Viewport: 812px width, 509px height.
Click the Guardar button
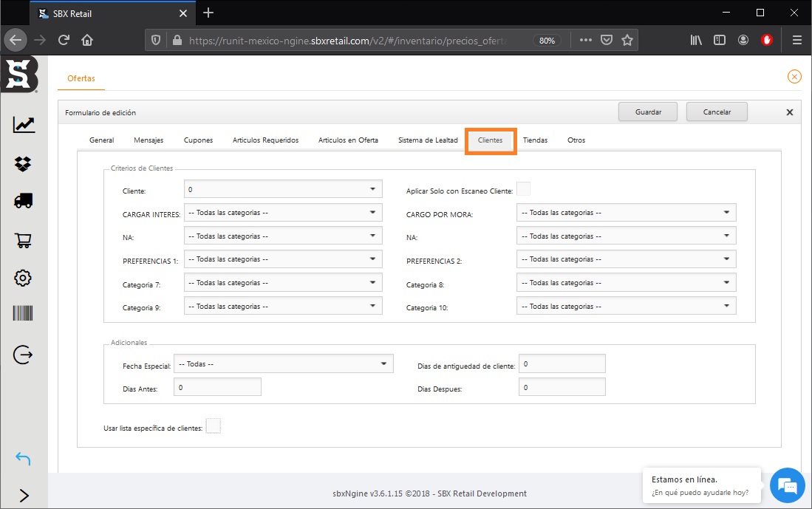tap(648, 112)
